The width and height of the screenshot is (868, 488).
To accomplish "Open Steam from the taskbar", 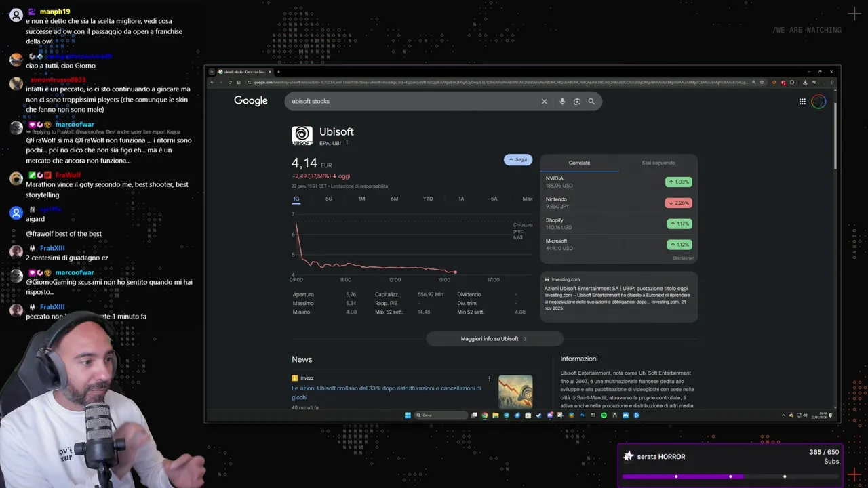I will 539,415.
